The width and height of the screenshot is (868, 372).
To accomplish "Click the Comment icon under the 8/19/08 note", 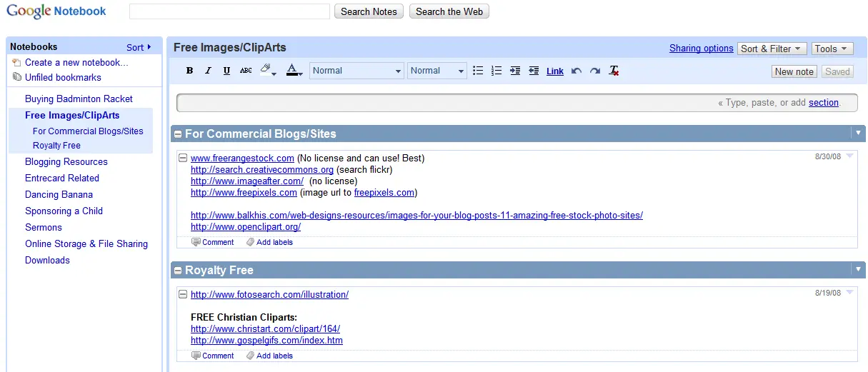I will coord(196,356).
